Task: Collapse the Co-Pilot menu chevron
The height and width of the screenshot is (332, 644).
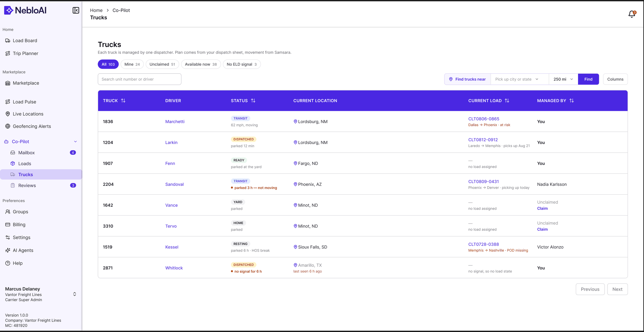Action: 75,141
